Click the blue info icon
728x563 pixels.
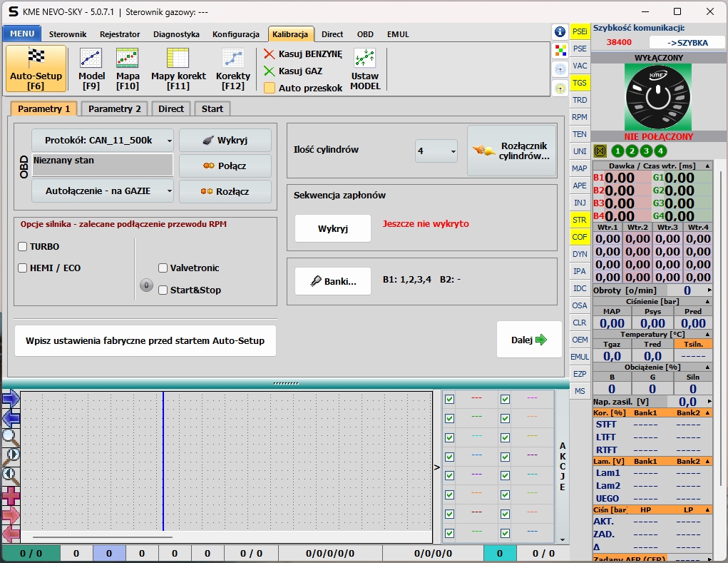(560, 32)
